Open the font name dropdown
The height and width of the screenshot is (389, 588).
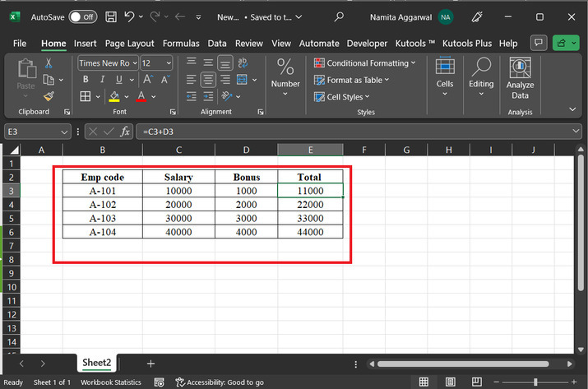point(133,63)
